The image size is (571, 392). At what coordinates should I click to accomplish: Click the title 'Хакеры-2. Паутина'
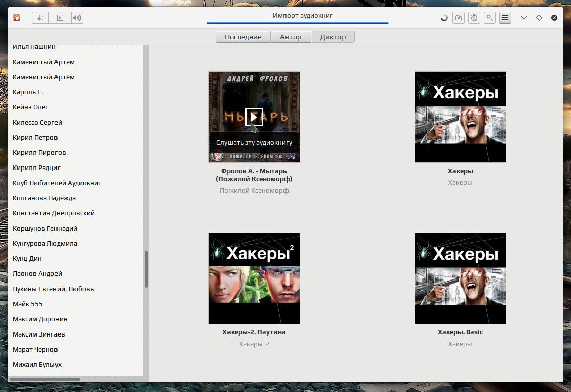254,332
